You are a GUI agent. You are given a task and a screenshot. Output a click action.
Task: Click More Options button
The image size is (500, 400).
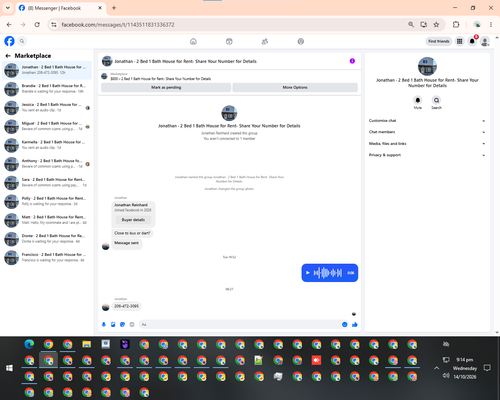pos(295,87)
